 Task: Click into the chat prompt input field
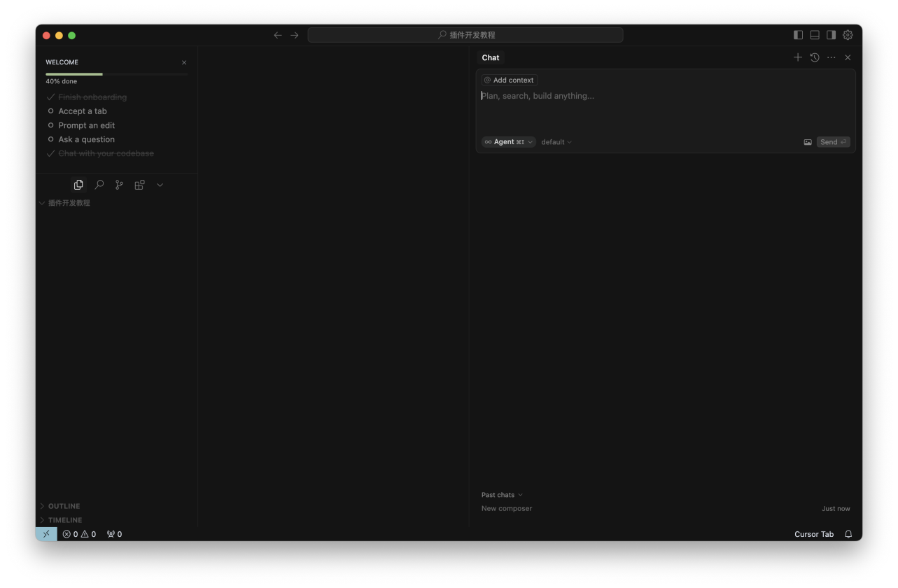coord(665,112)
